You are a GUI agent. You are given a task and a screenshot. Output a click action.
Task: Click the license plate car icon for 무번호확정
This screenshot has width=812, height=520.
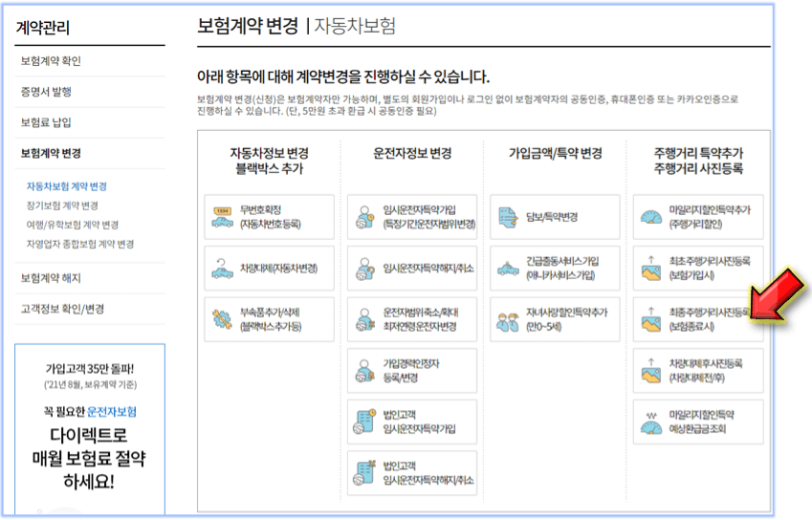click(223, 217)
